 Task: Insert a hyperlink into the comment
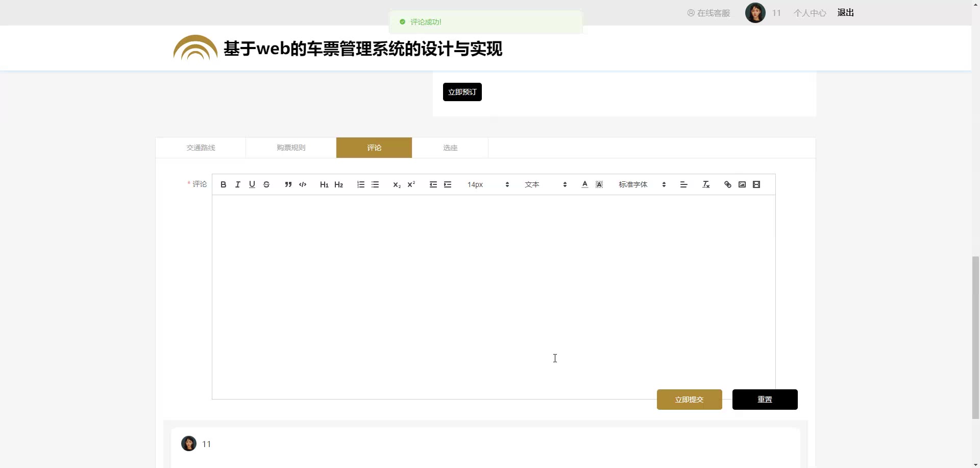coord(727,184)
